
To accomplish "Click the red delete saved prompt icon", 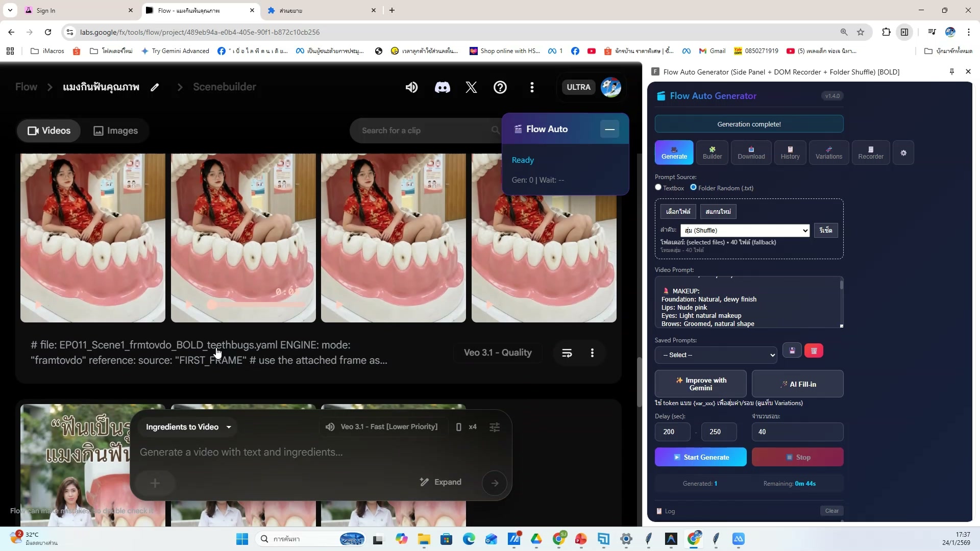I will [814, 351].
